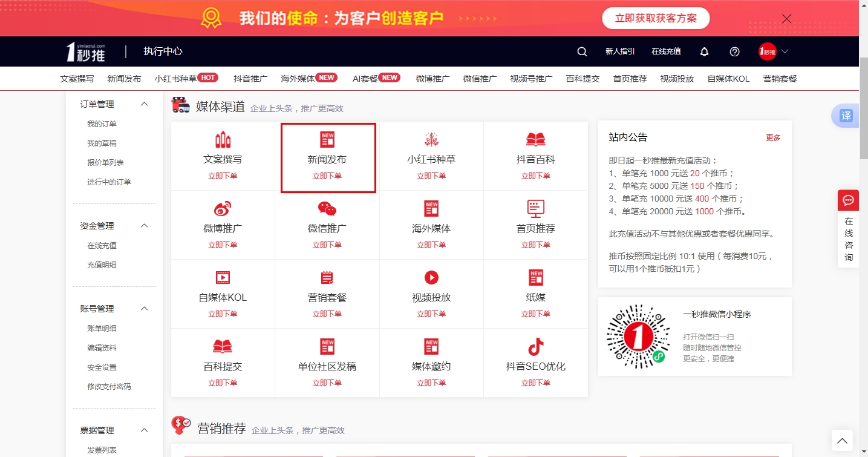The width and height of the screenshot is (868, 457).
Task: Click the 媒体邀约 news icon
Action: pos(431,346)
